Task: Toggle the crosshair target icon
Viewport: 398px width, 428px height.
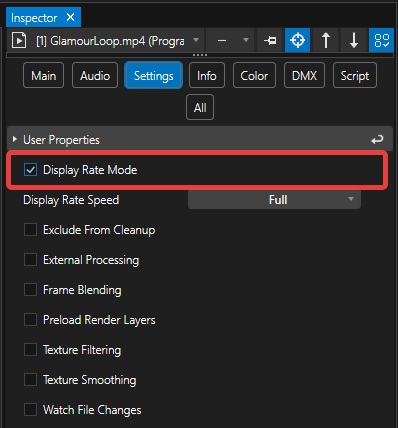Action: pos(297,40)
